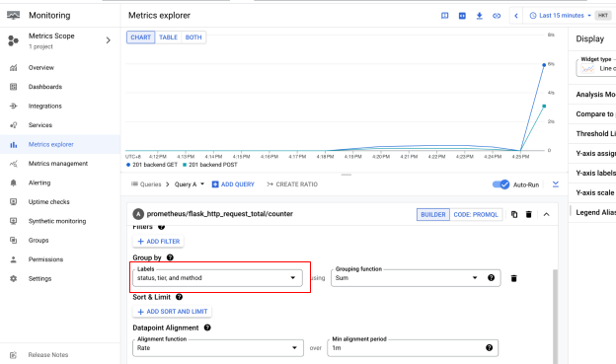616x364 pixels.
Task: Collapse the query panel with the chevron
Action: (x=547, y=214)
